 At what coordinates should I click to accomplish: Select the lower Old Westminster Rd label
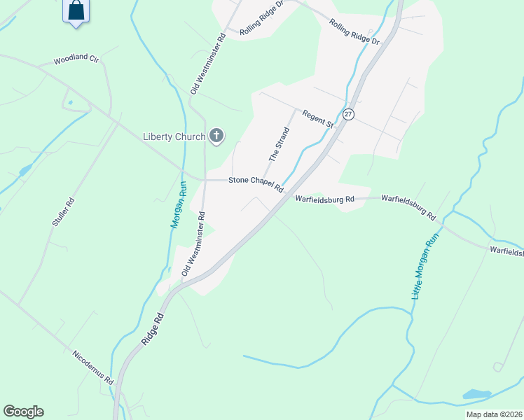(x=193, y=244)
